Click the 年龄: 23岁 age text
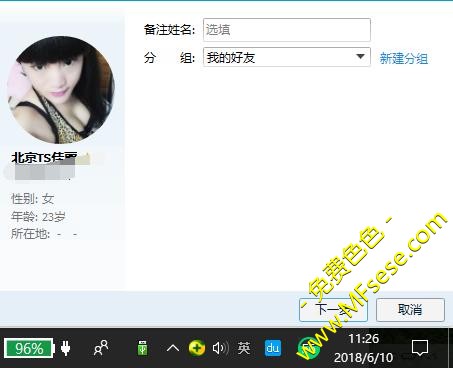Viewport: 453px width, 368px height. 38,217
